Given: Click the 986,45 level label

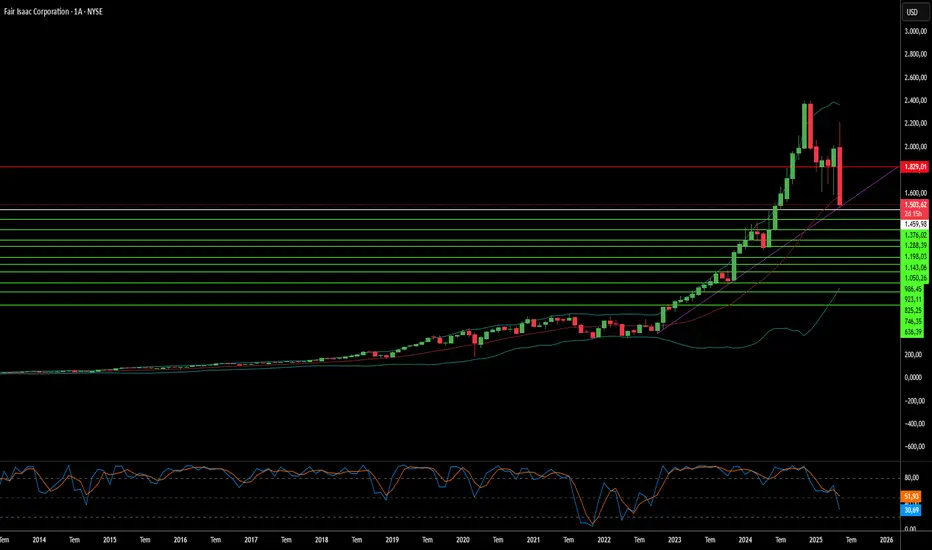Looking at the screenshot, I should (914, 289).
